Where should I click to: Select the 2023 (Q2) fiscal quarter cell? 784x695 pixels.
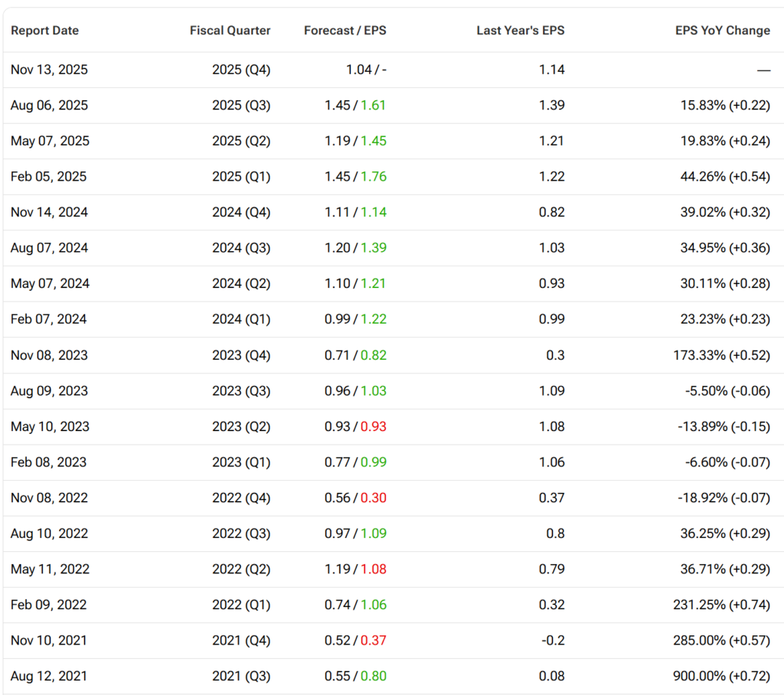[x=241, y=426]
